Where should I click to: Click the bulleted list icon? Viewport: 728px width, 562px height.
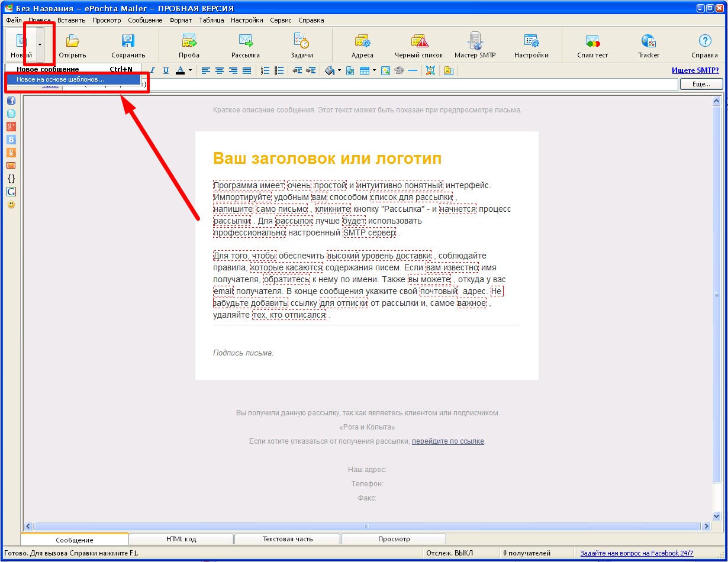(x=279, y=70)
